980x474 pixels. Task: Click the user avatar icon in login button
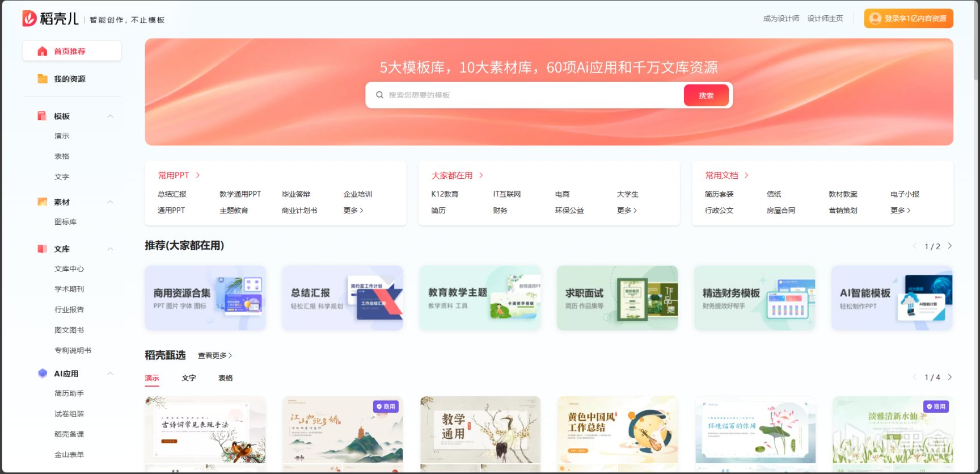coord(875,19)
